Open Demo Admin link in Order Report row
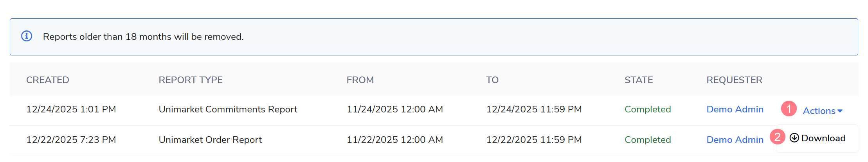The height and width of the screenshot is (162, 868). tap(735, 140)
